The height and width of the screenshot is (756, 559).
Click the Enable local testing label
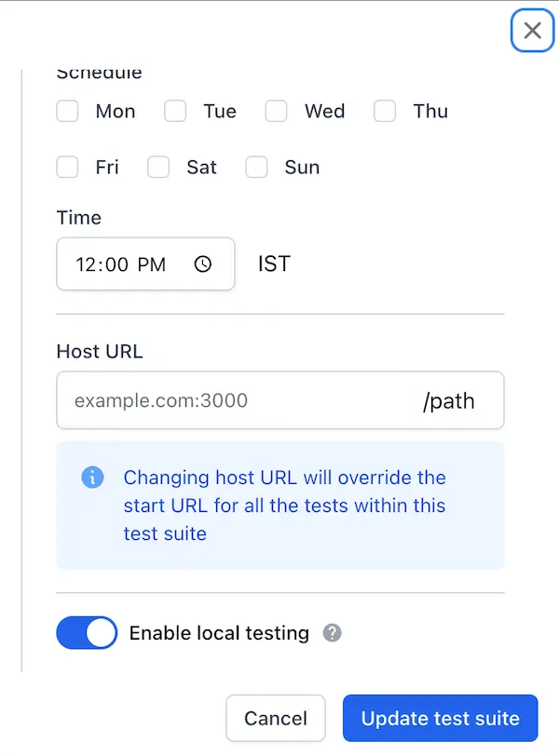tap(219, 633)
